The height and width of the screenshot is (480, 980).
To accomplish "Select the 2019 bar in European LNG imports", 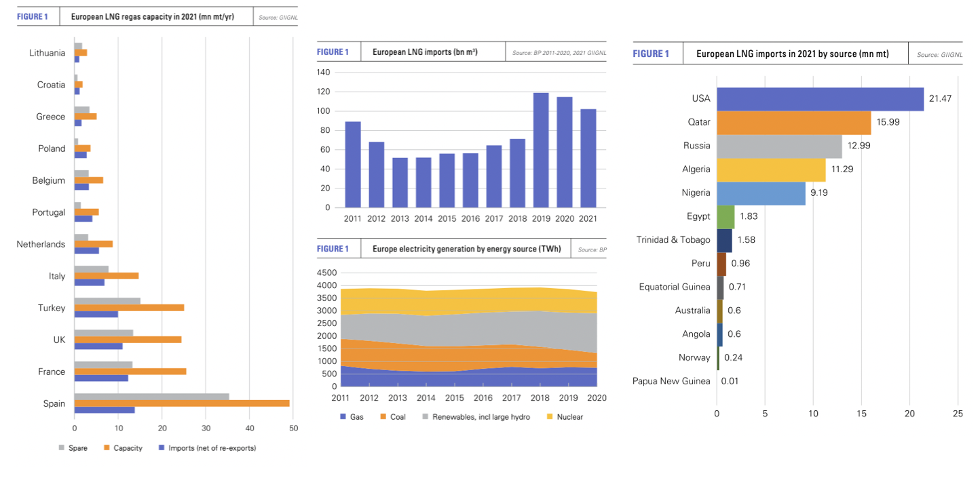I will click(541, 150).
